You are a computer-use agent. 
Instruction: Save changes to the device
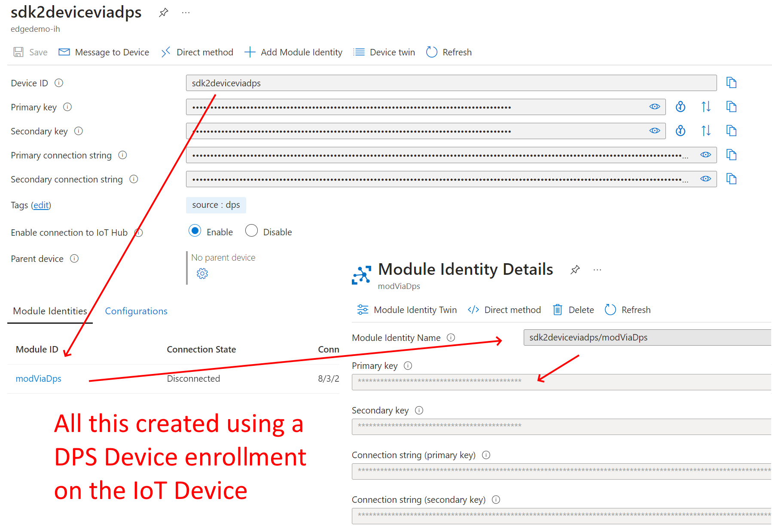(30, 52)
